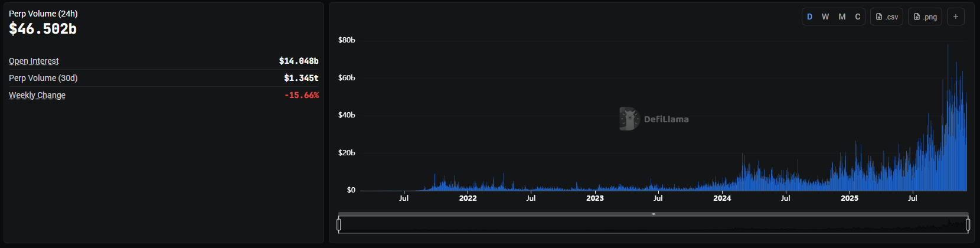Image resolution: width=980 pixels, height=248 pixels.
Task: Click the $80b y-axis label
Action: tap(347, 40)
